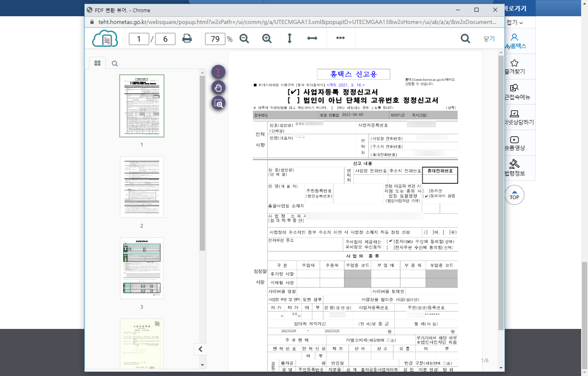Click the zoom percentage field showing 79

(x=215, y=39)
